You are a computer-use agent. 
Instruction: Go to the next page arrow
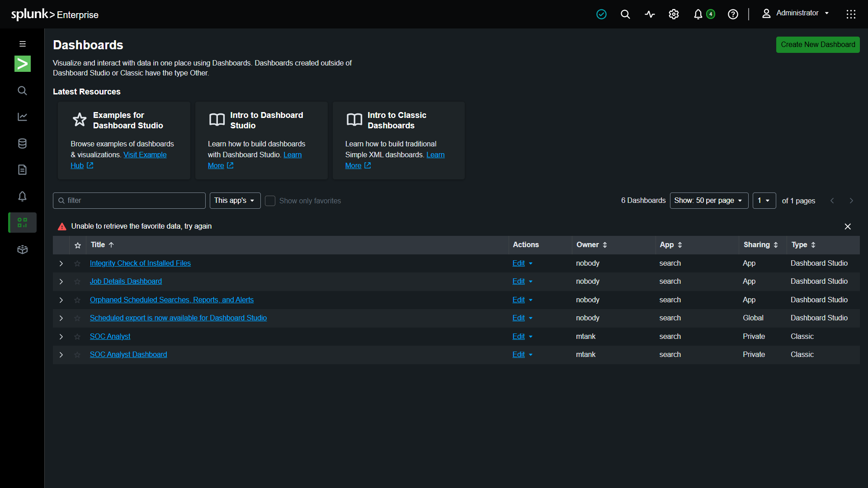pos(851,201)
